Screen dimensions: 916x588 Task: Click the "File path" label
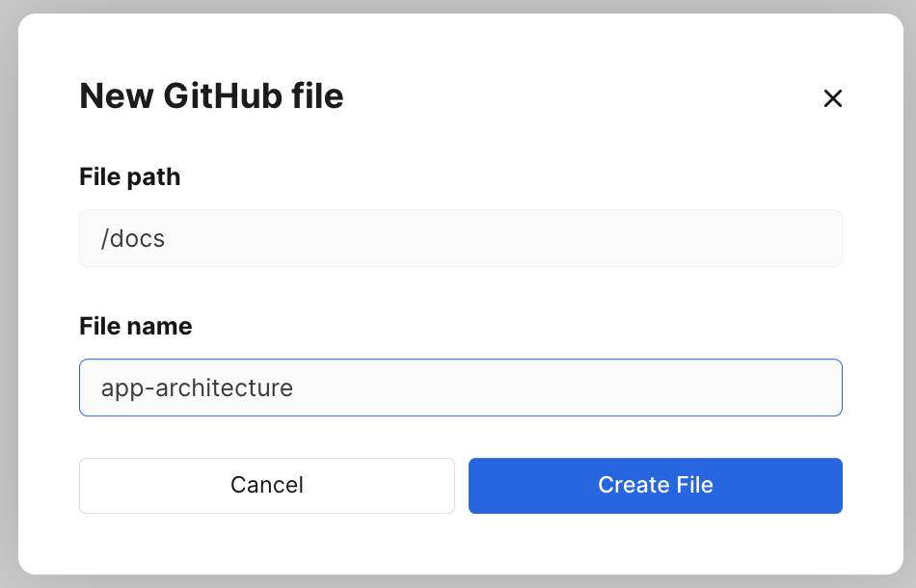tap(130, 177)
